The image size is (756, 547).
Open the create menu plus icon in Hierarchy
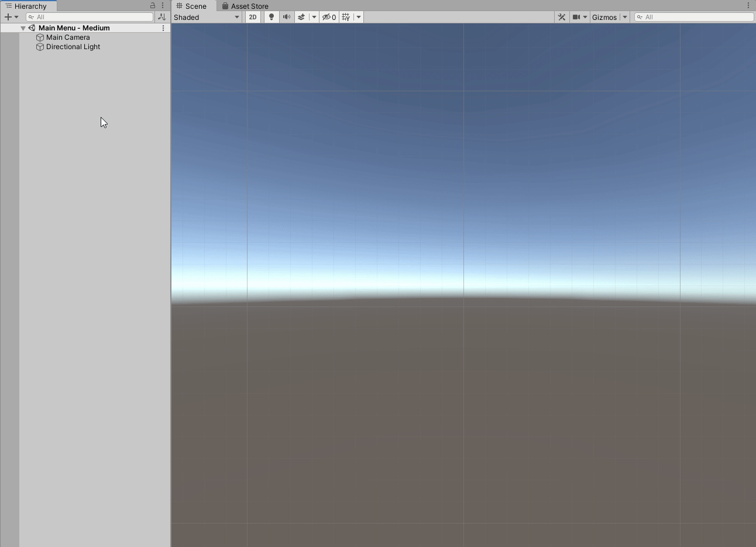(x=8, y=16)
